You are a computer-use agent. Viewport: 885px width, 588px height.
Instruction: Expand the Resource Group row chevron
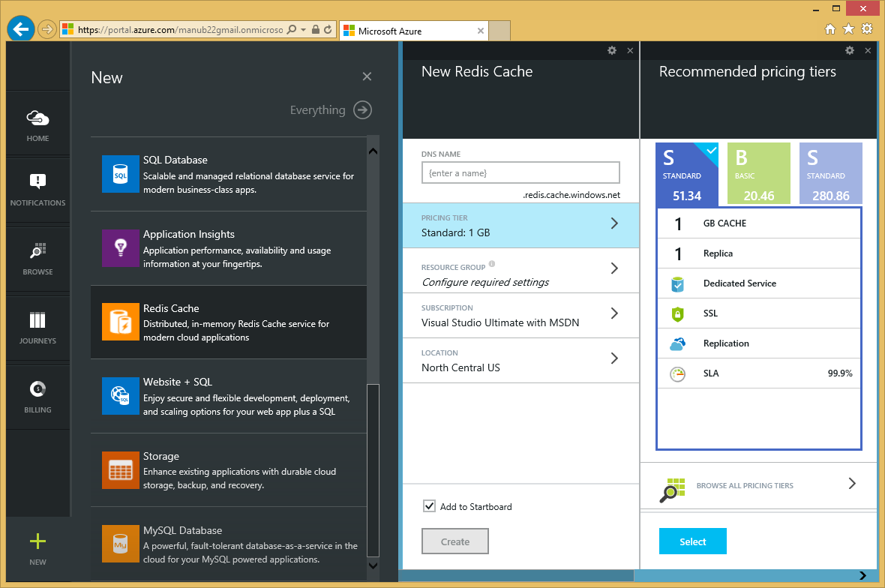pyautogui.click(x=615, y=268)
